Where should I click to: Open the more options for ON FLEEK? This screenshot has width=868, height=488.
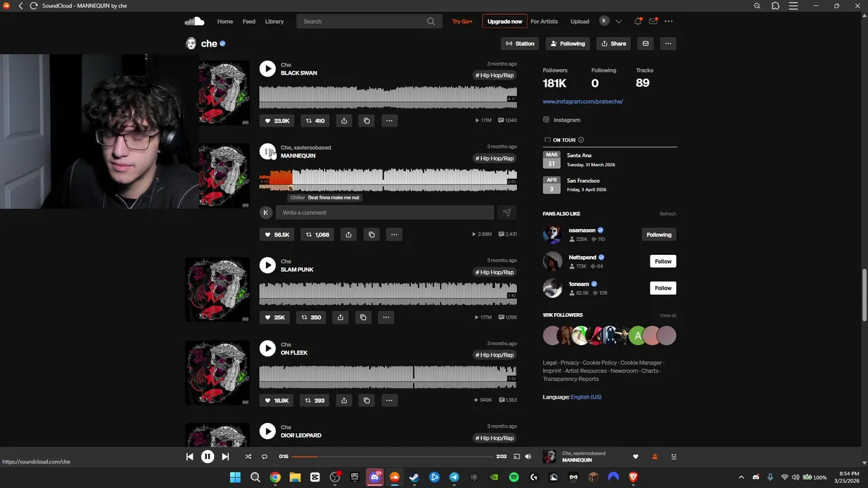click(389, 401)
